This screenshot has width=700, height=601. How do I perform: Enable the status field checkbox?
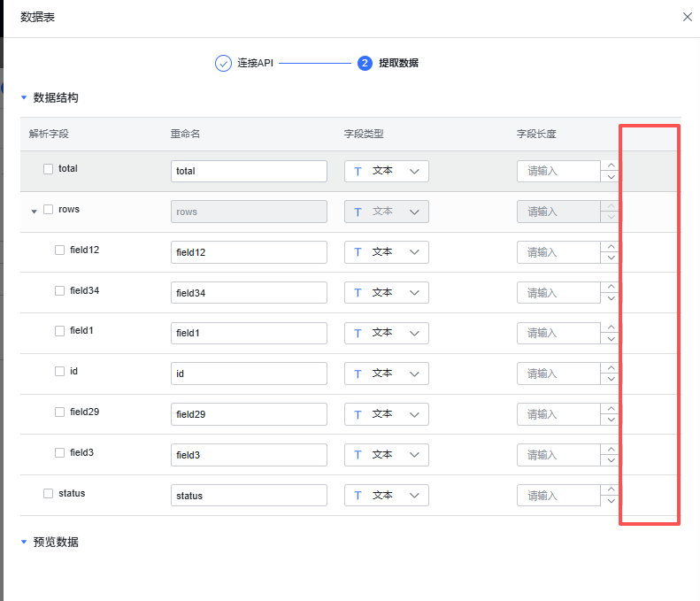coord(48,493)
